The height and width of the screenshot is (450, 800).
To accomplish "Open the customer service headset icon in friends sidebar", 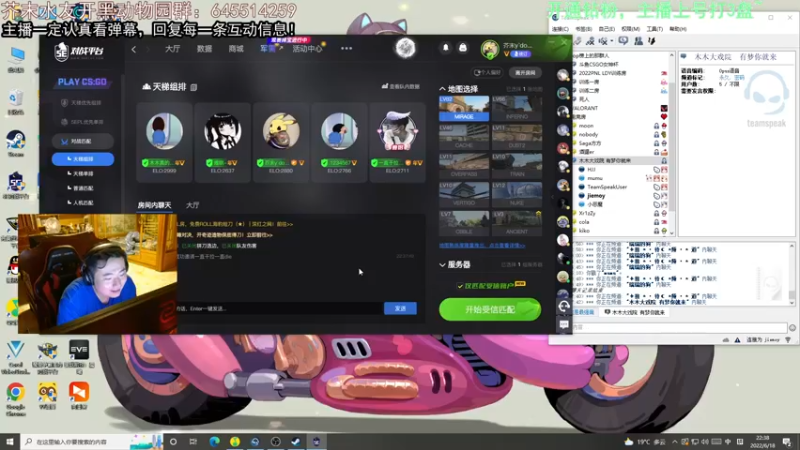I will click(x=563, y=306).
